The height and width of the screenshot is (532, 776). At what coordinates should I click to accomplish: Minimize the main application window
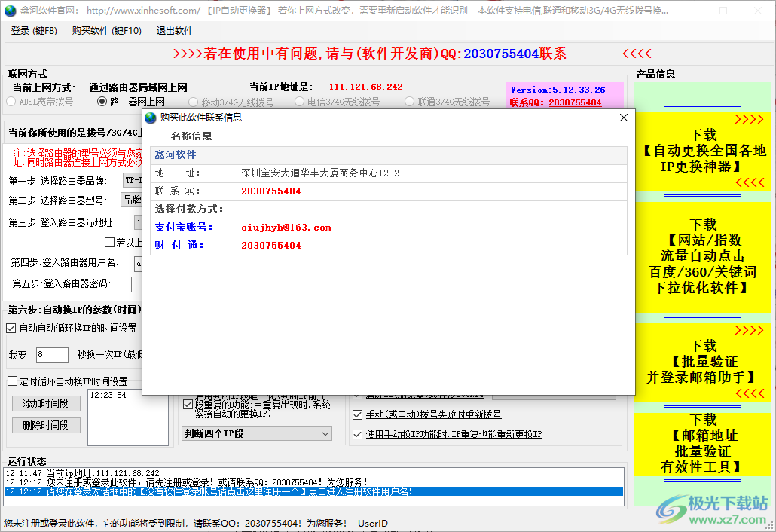(689, 11)
